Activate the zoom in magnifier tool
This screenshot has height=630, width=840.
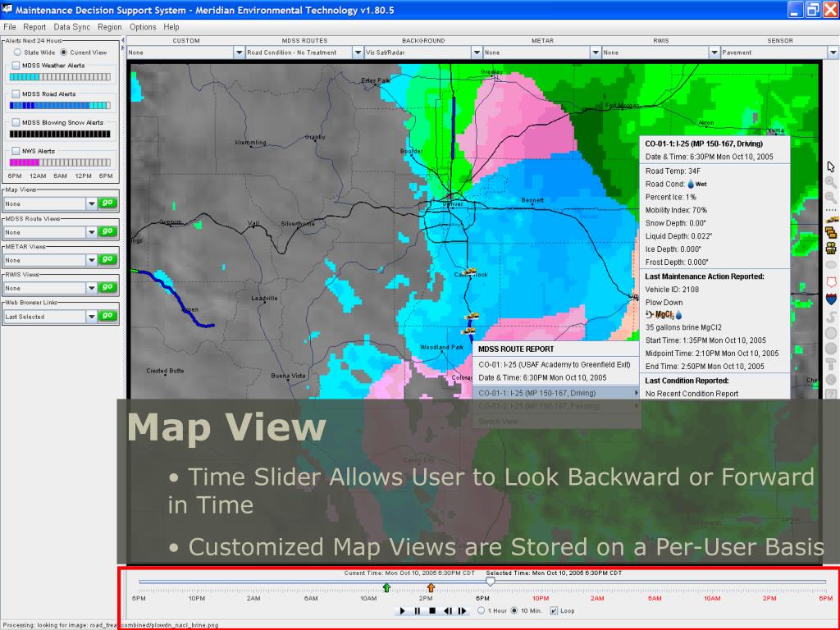pyautogui.click(x=831, y=182)
